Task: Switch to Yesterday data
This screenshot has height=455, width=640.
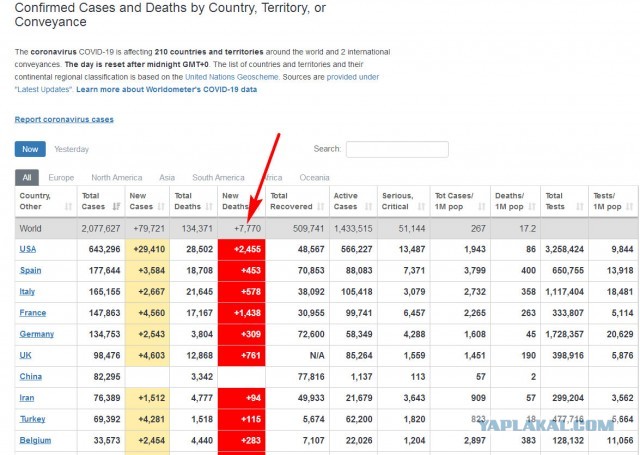Action: point(71,149)
